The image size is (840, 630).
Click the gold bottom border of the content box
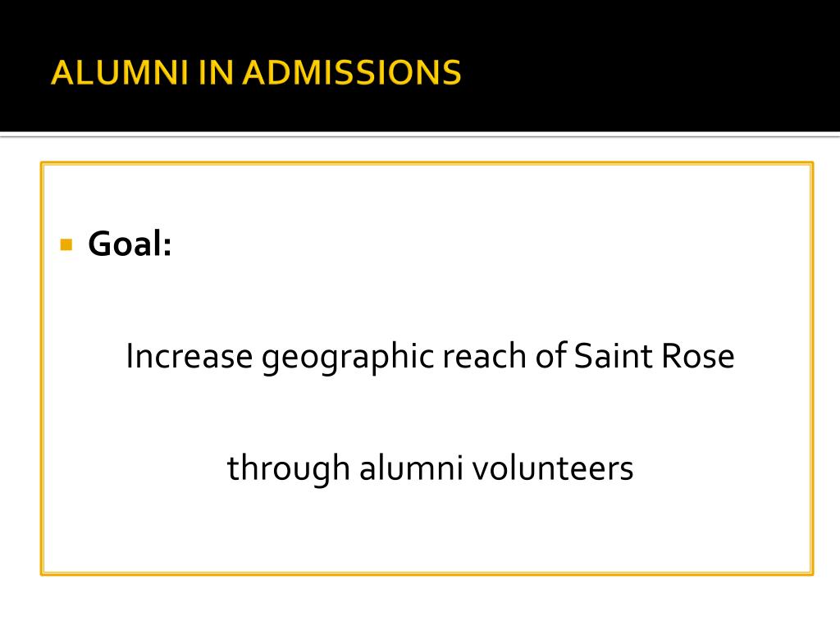click(x=427, y=573)
